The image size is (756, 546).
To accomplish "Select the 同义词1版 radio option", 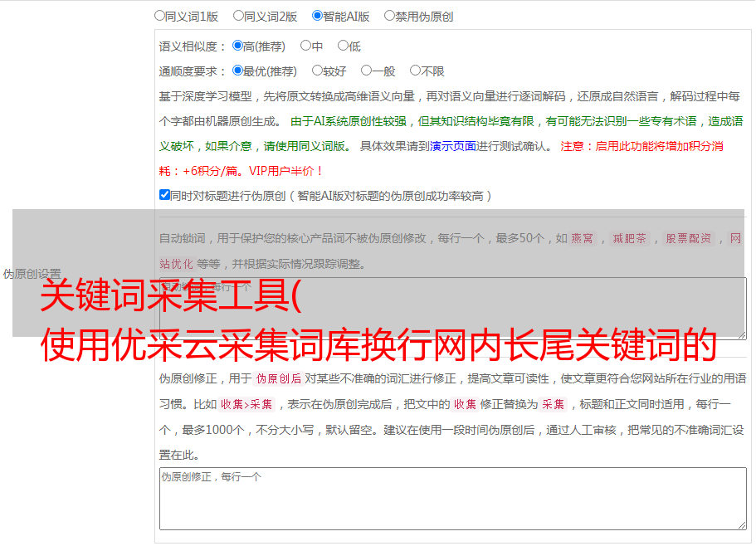I will tap(159, 16).
